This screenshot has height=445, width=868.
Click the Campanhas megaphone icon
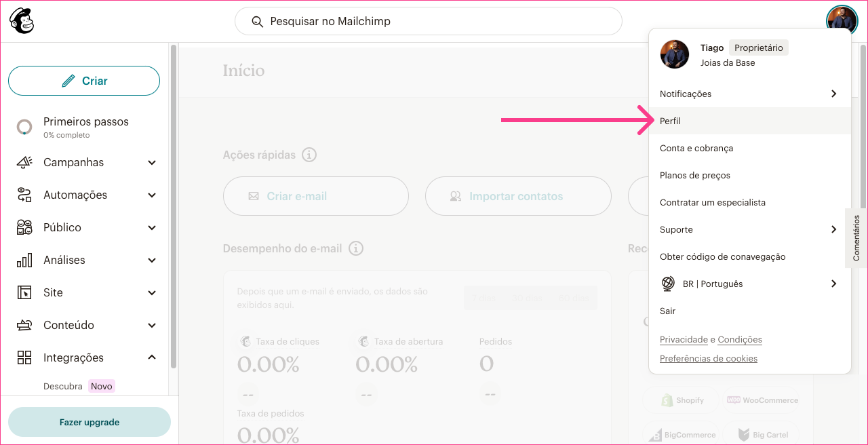[24, 163]
